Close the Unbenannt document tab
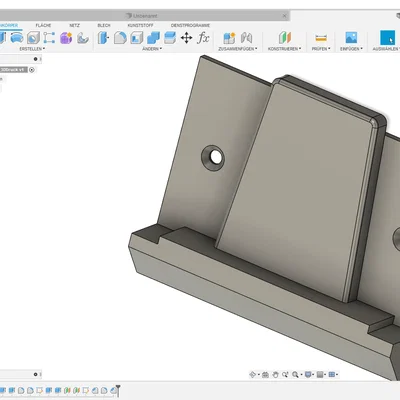 (285, 16)
